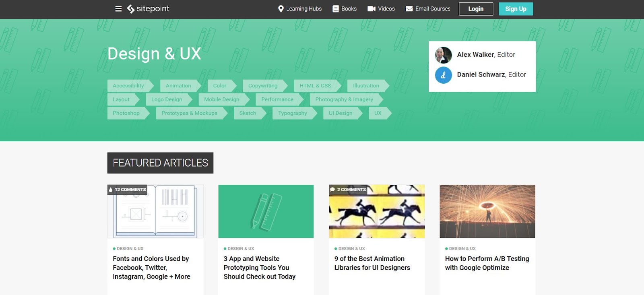Select the Logo Design tag

[x=169, y=99]
